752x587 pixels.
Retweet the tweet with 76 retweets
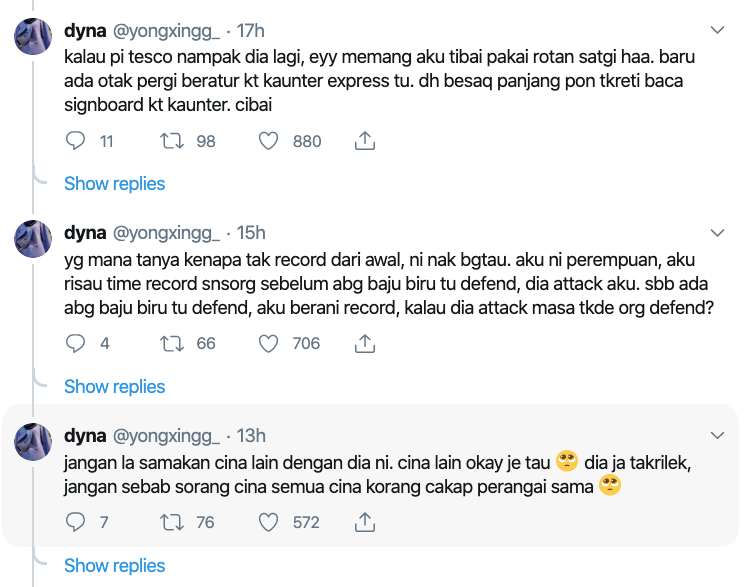click(x=172, y=522)
